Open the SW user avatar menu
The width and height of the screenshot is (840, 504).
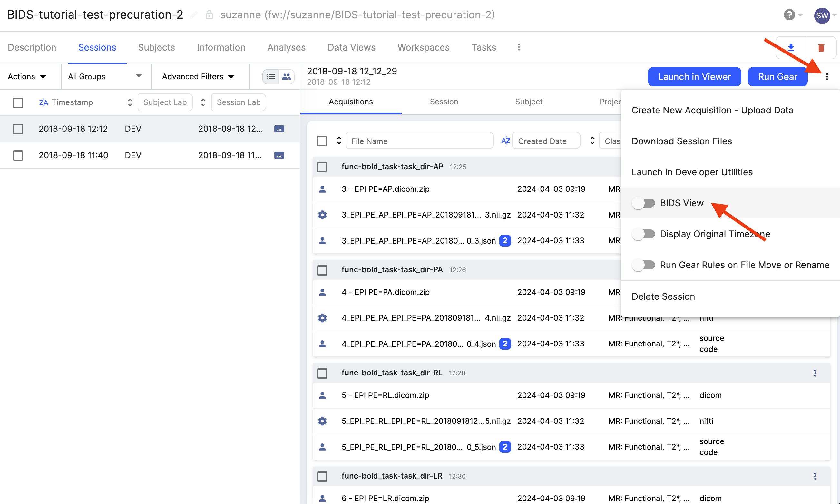822,15
